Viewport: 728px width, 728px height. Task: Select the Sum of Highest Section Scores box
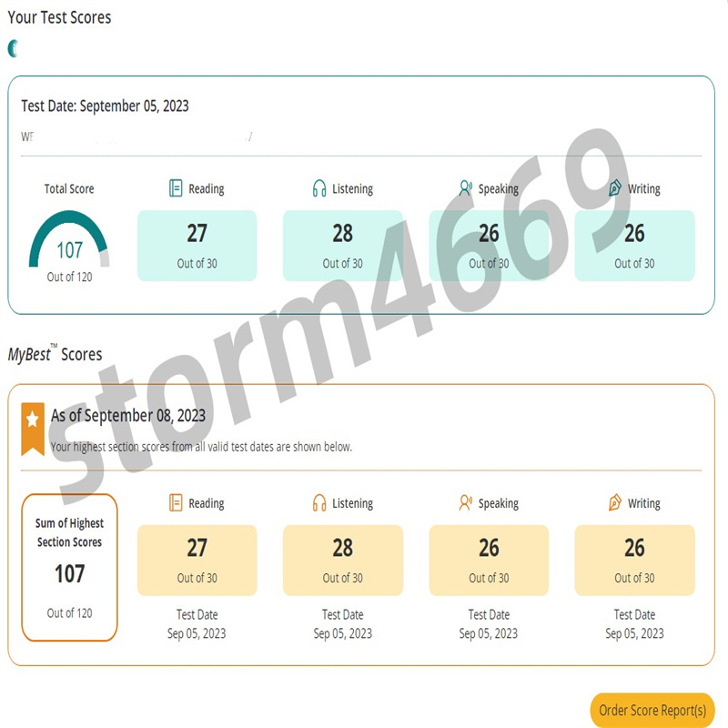69,567
